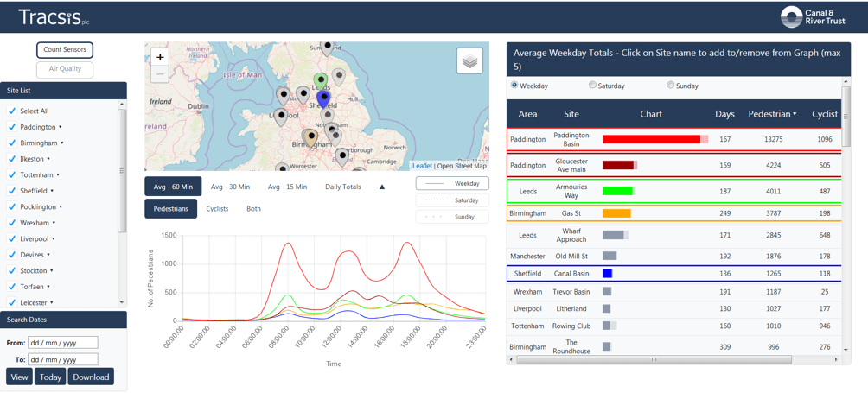Click the orange Birmingham map marker
Viewport: 868px width, 393px height.
pos(311,136)
